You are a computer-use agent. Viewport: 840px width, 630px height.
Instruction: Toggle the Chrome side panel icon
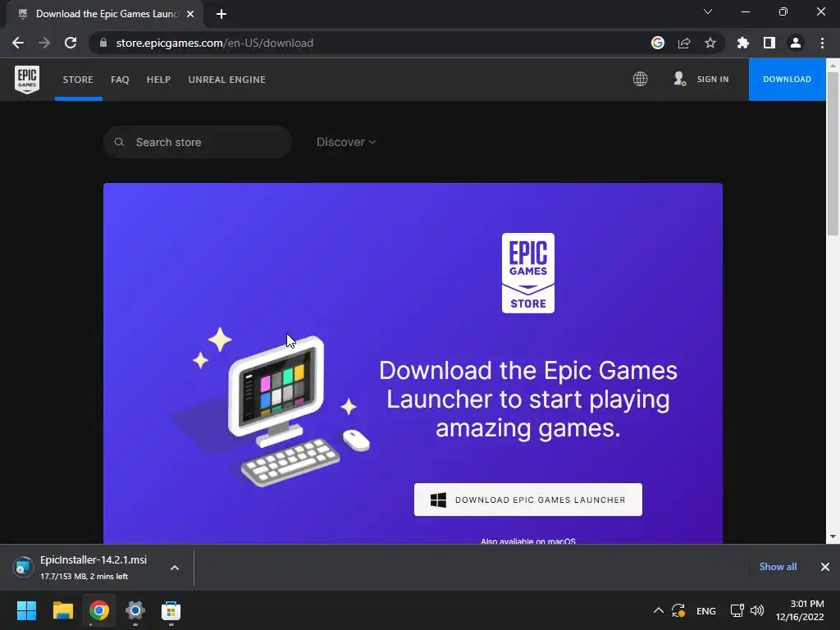click(769, 43)
